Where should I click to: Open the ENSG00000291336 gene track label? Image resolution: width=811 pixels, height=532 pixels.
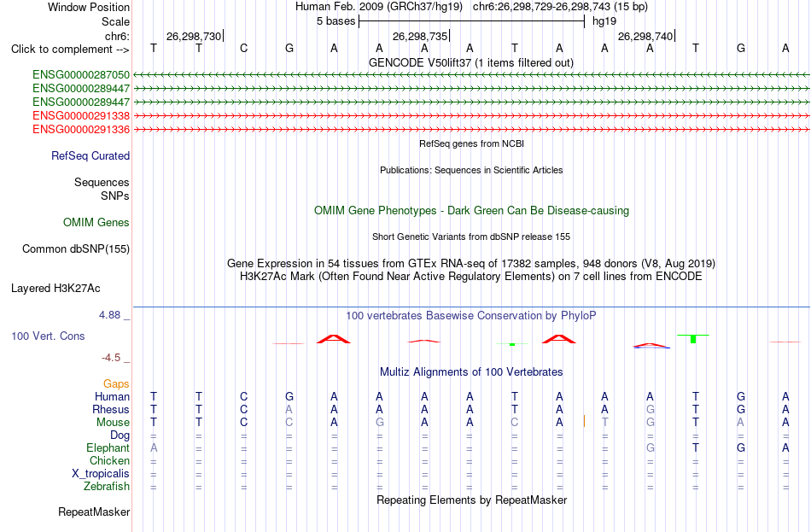tap(81, 130)
